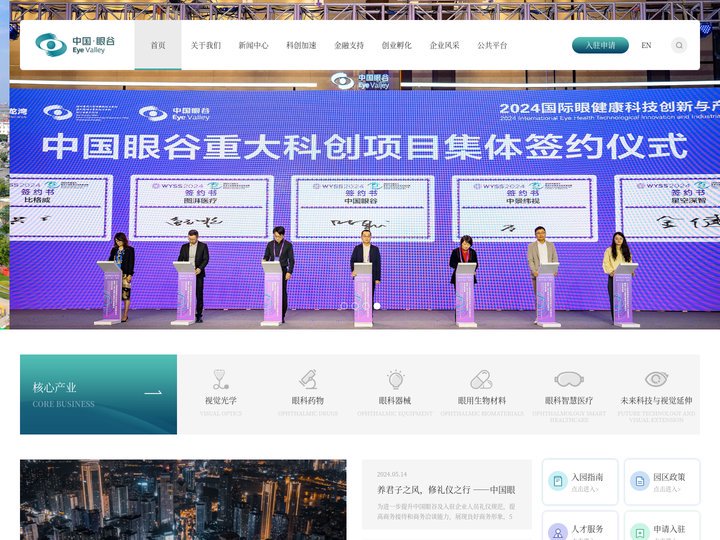Image resolution: width=720 pixels, height=540 pixels.
Task: Click the 入园指南 document icon
Action: (558, 481)
